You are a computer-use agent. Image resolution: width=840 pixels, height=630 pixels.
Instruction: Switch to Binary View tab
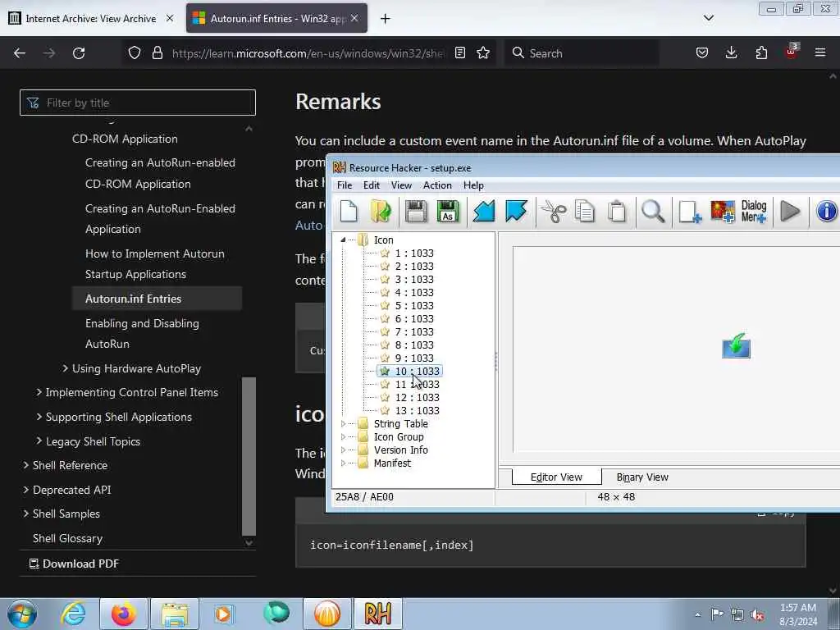tap(642, 477)
